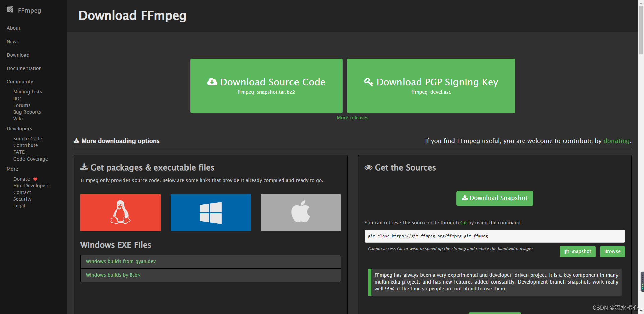
Task: Click the eye icon beside Get the Sources
Action: click(368, 168)
